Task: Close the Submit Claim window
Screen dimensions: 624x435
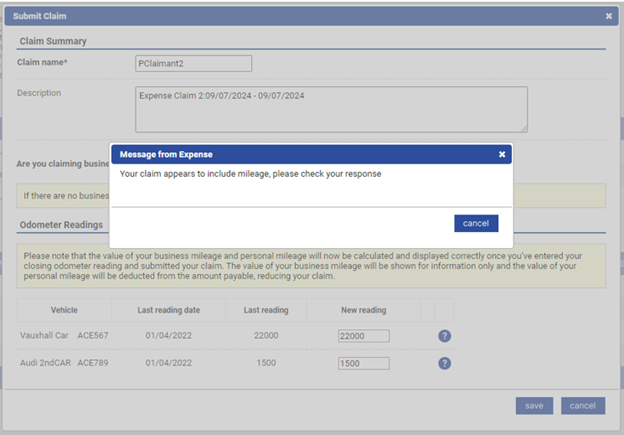Action: [x=608, y=16]
